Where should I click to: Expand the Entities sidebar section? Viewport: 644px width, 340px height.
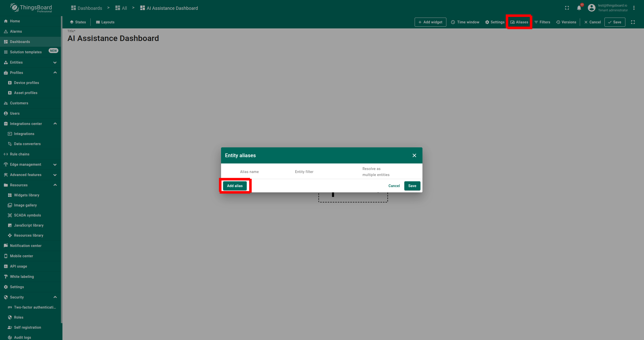pyautogui.click(x=55, y=62)
